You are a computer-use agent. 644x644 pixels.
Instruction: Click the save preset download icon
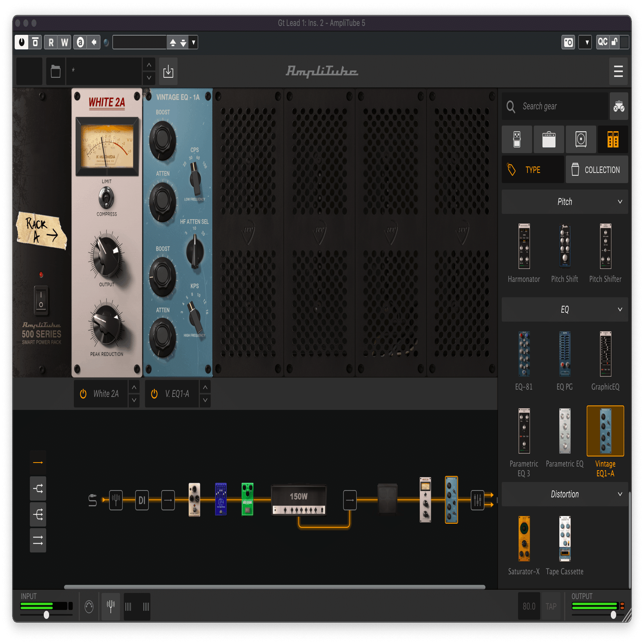click(168, 72)
